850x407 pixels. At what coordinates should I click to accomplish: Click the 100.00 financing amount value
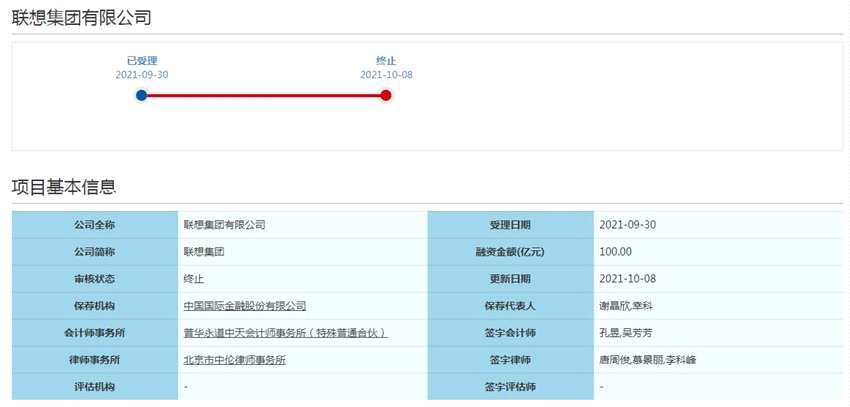[615, 252]
